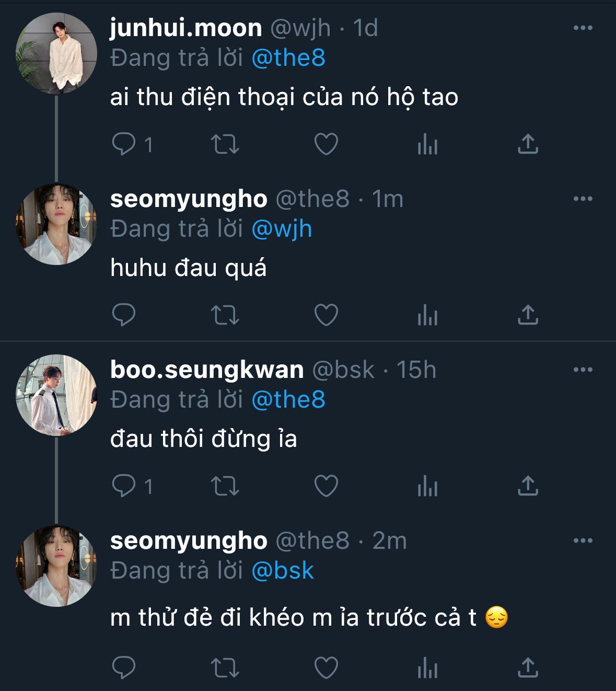Share the "huhu đau quá" tweet
Screen dimensions: 616x691
(528, 315)
